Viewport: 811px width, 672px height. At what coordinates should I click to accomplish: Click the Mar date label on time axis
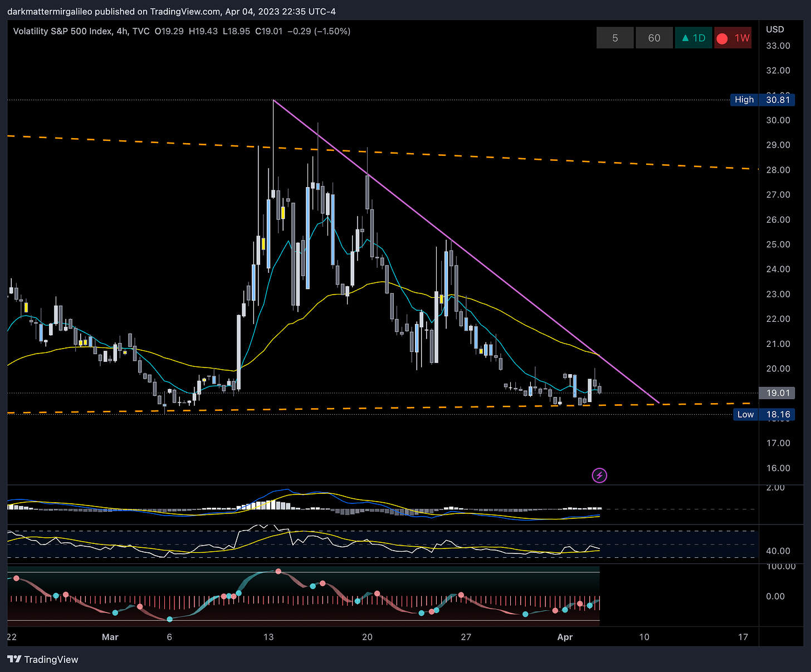tap(110, 637)
